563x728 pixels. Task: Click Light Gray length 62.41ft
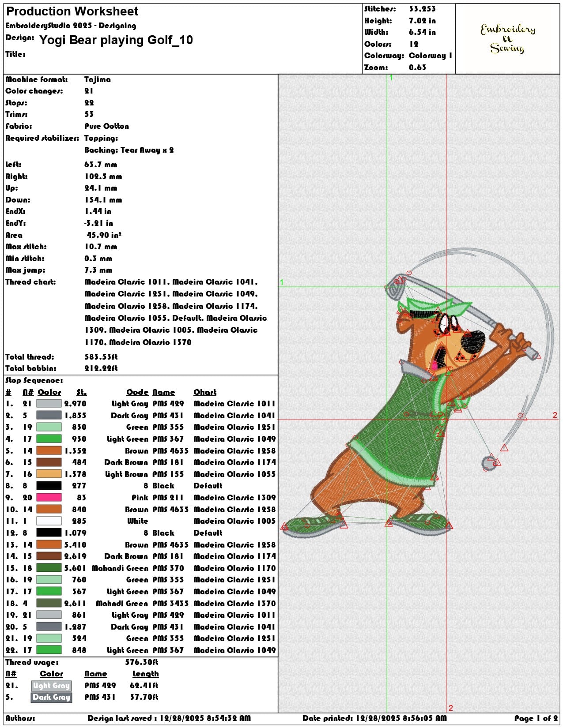point(144,686)
